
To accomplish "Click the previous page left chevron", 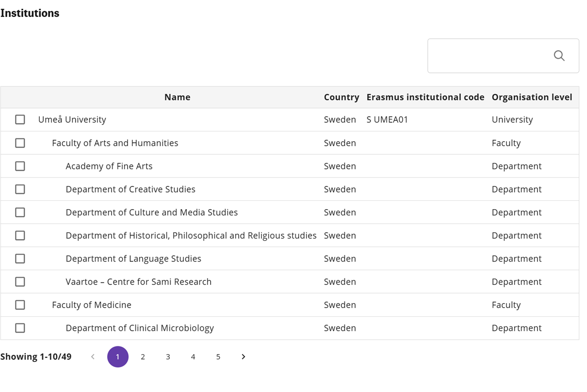I will pos(93,357).
